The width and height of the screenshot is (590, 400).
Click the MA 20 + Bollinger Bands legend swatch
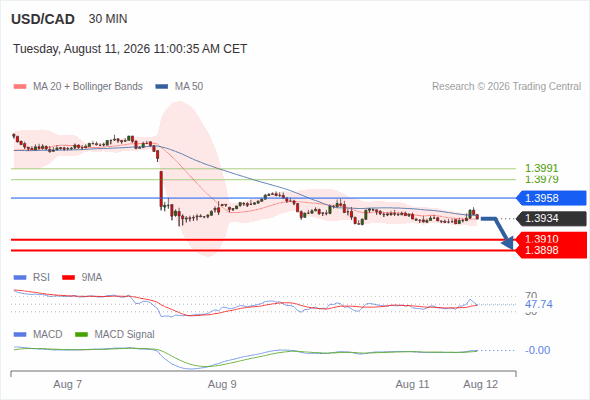(x=20, y=87)
